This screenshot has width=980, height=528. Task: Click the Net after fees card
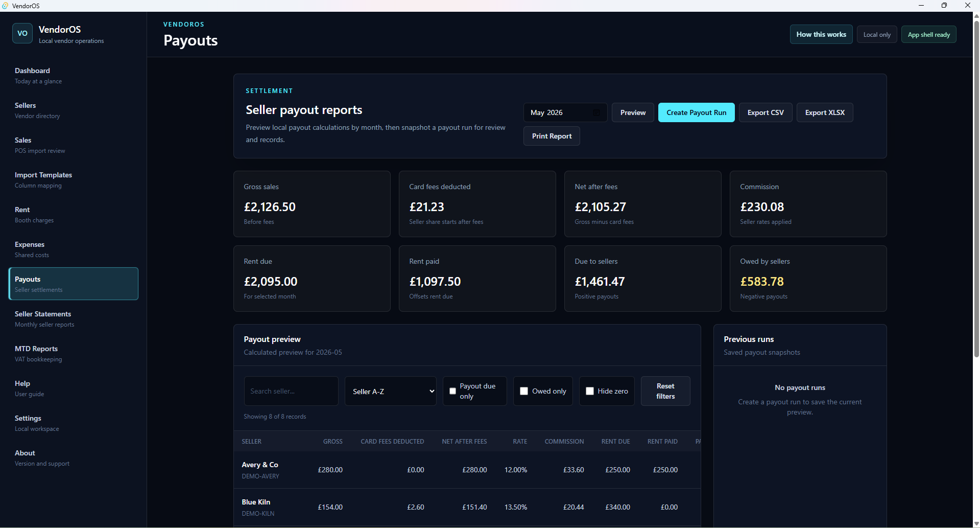(x=643, y=204)
